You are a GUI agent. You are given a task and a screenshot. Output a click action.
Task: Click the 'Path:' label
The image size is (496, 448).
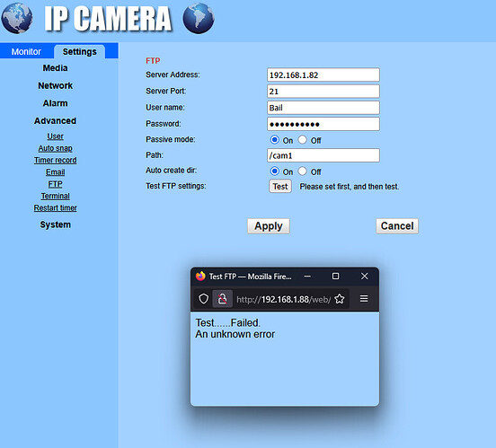(x=155, y=155)
